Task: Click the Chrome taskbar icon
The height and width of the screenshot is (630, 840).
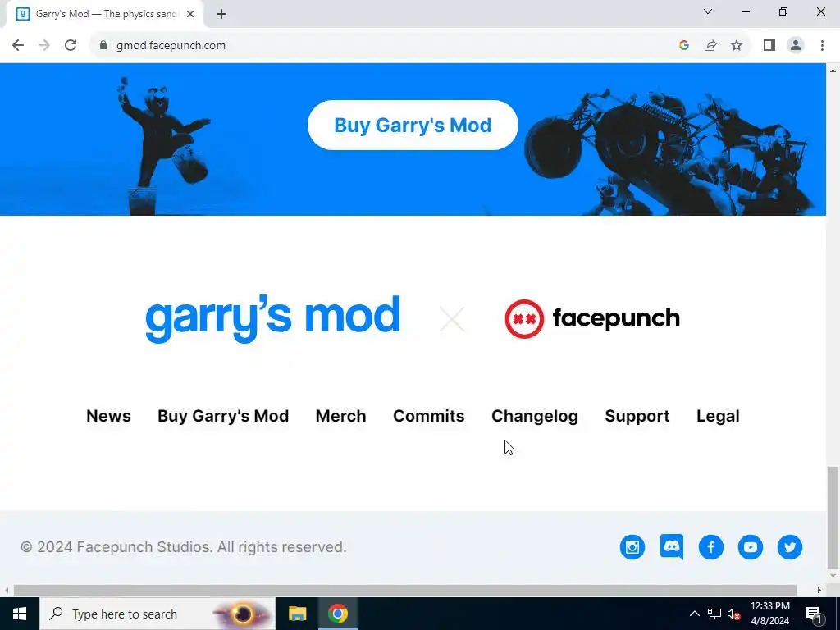Action: (338, 614)
